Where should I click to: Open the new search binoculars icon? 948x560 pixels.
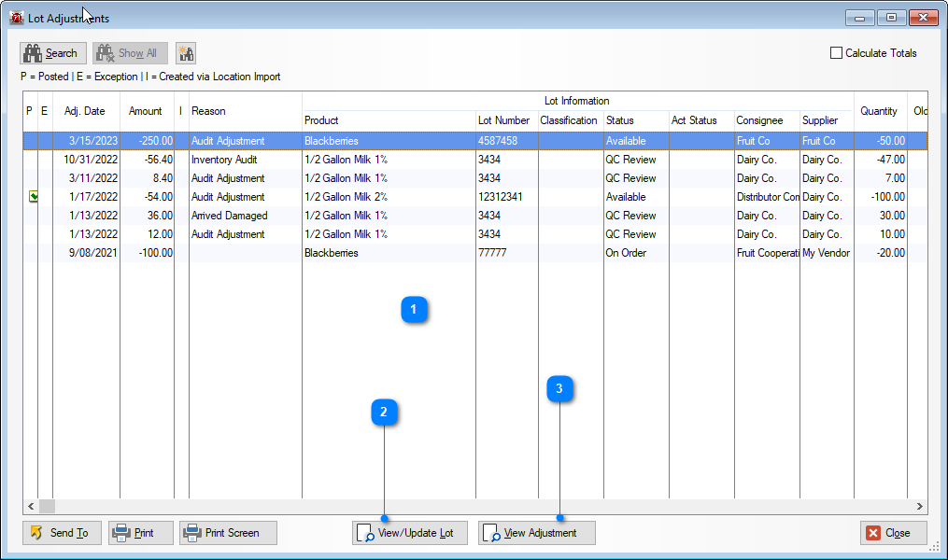click(186, 53)
